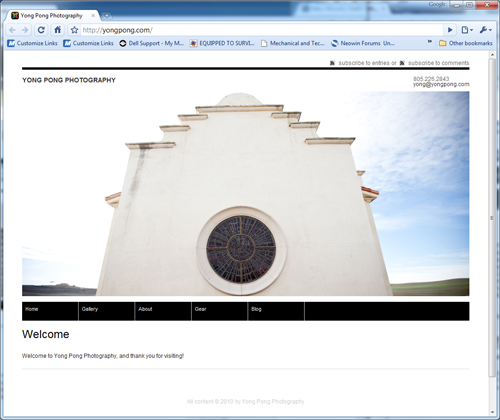Open the Dell Support bookmark
Screen dimensions: 500x420
coord(152,43)
